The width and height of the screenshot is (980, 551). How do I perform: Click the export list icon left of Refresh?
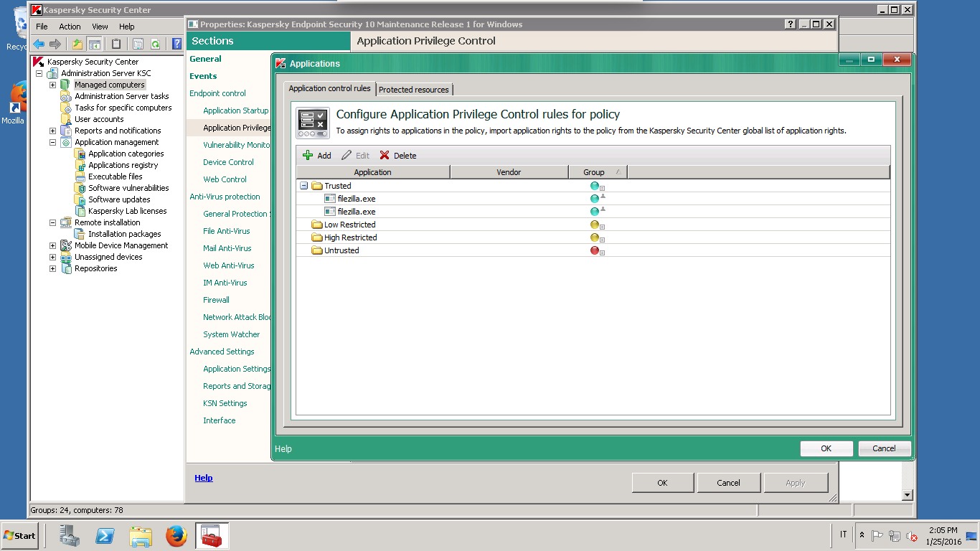tap(138, 44)
